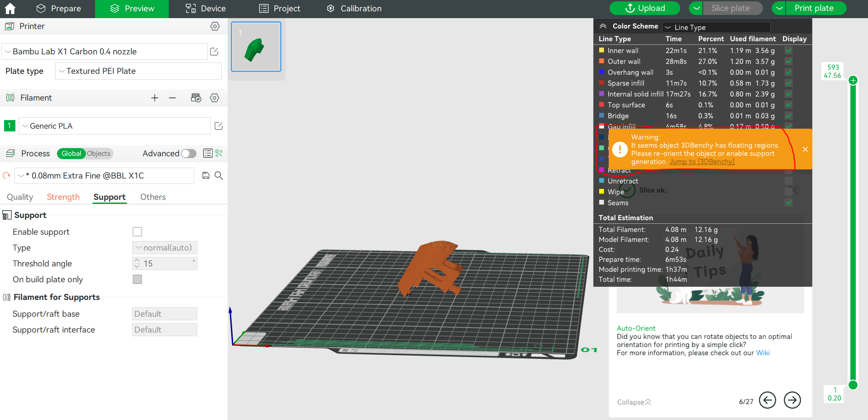Search process settings with magnifier icon
This screenshot has height=420, width=868.
[219, 175]
